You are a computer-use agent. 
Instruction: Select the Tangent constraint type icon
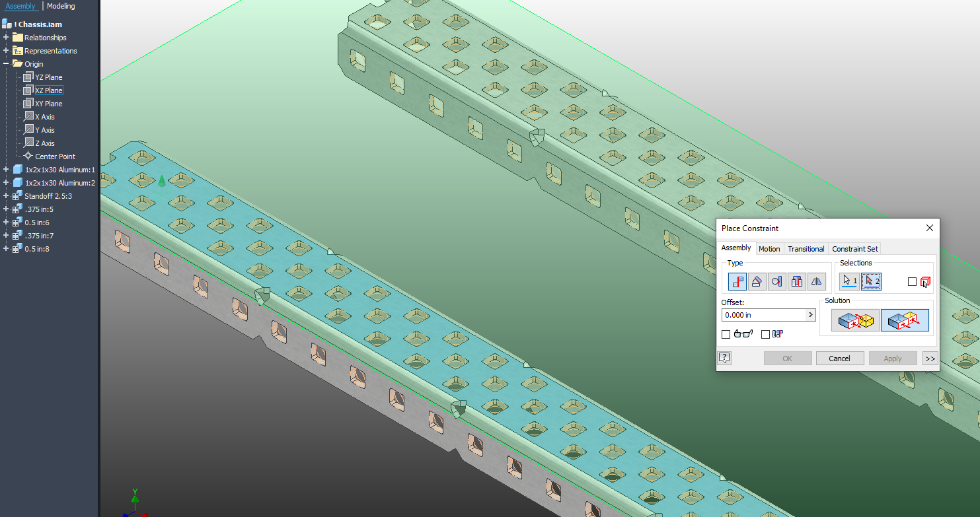[x=777, y=282]
